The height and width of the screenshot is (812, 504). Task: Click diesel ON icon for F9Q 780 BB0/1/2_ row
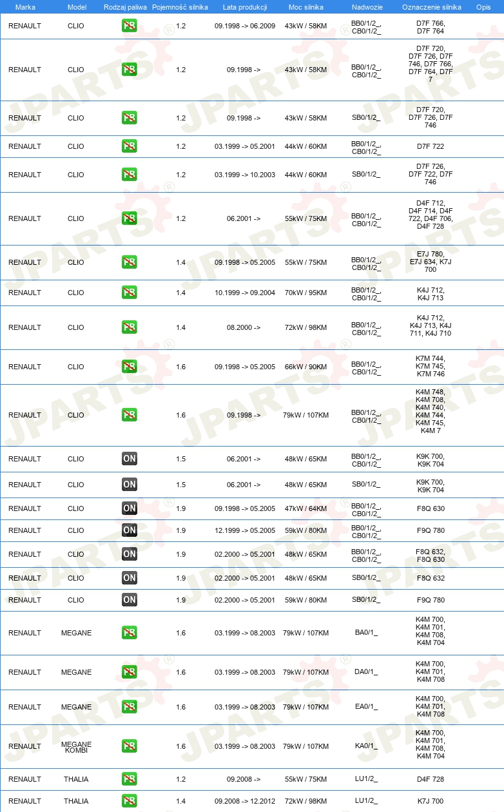click(x=129, y=530)
